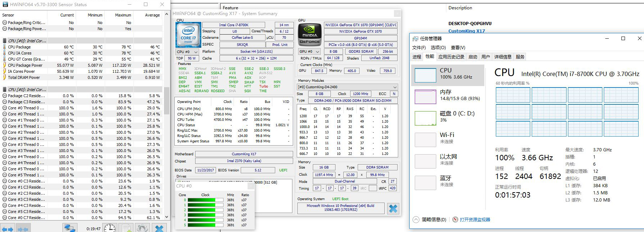
Task: Click the Intel Core i7-8700K name field
Action: pos(234,25)
